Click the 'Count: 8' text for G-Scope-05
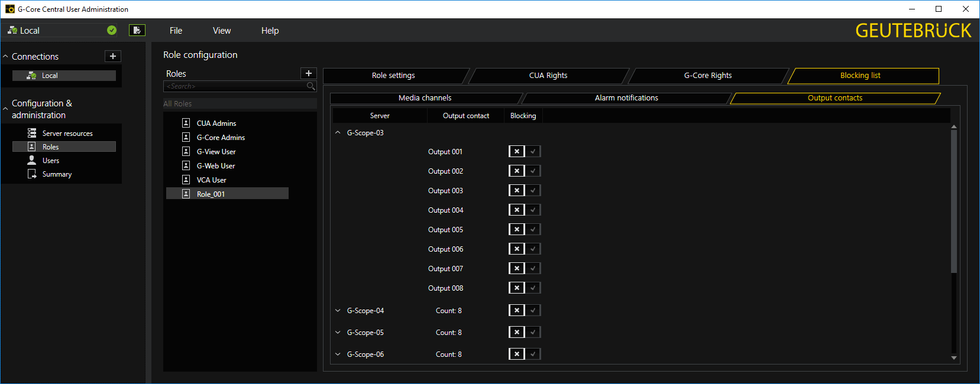 tap(449, 333)
